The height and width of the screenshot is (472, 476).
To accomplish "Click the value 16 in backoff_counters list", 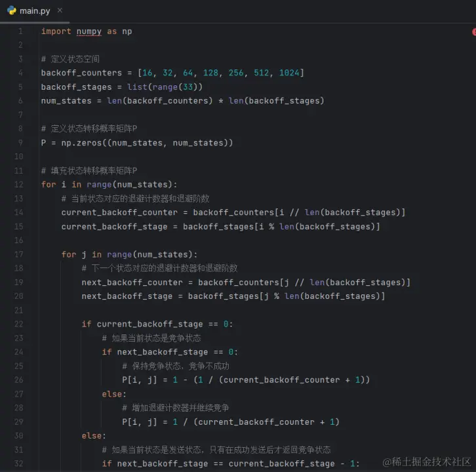I will pos(148,73).
